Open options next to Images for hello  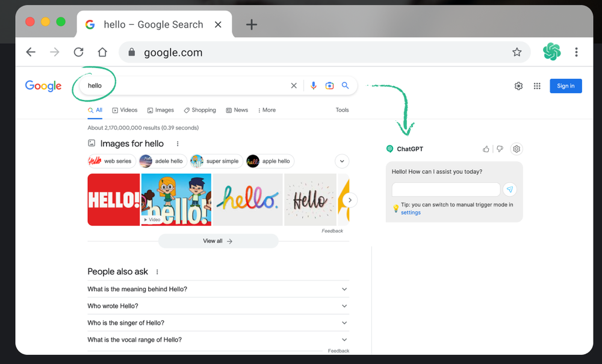click(178, 144)
